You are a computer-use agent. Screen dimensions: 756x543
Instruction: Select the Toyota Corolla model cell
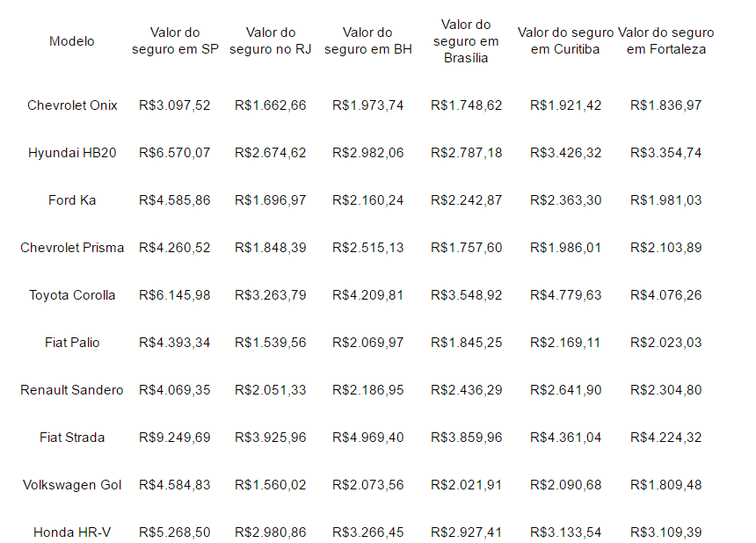(72, 295)
